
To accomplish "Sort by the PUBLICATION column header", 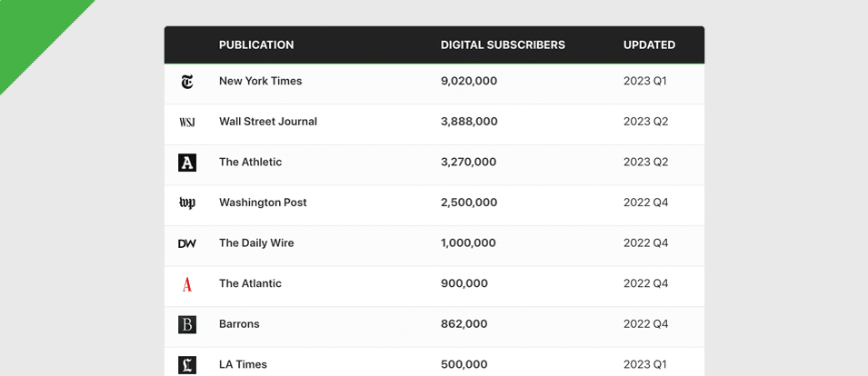I will click(x=256, y=45).
